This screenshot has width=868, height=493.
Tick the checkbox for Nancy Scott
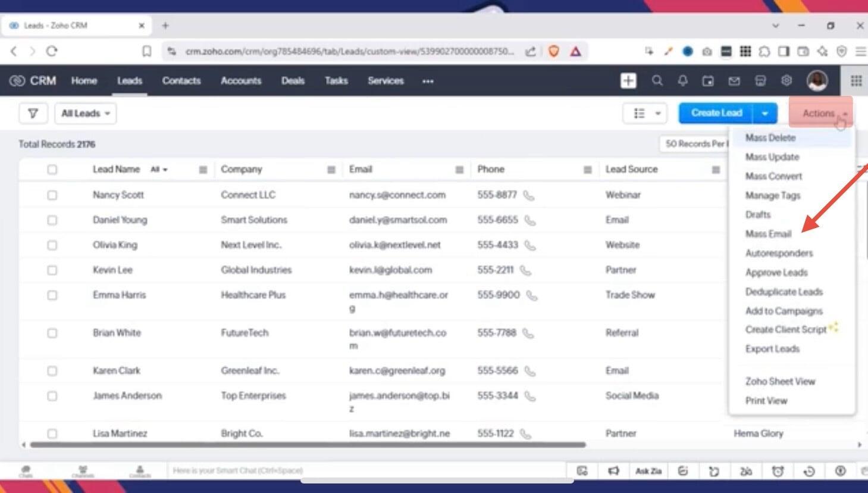pyautogui.click(x=52, y=195)
